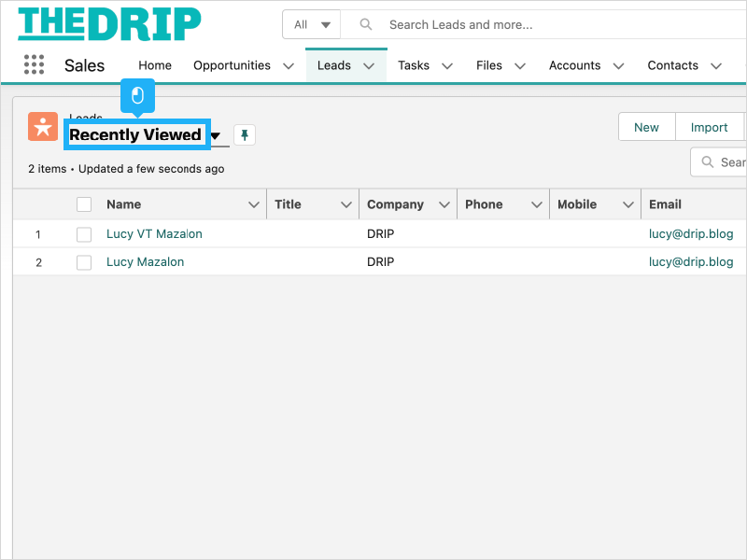
Task: Click DRIP company cell in Lucy Mazalon row
Action: click(381, 262)
